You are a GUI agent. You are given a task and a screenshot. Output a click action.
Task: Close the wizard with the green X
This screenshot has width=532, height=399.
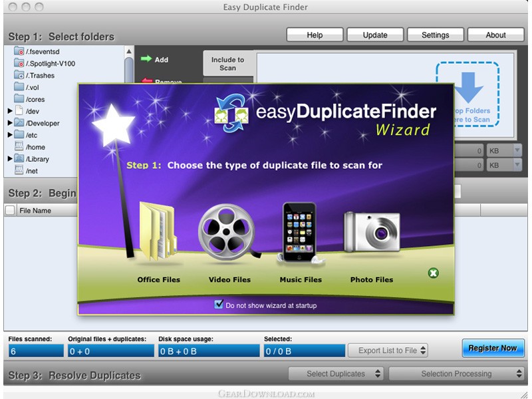(434, 273)
